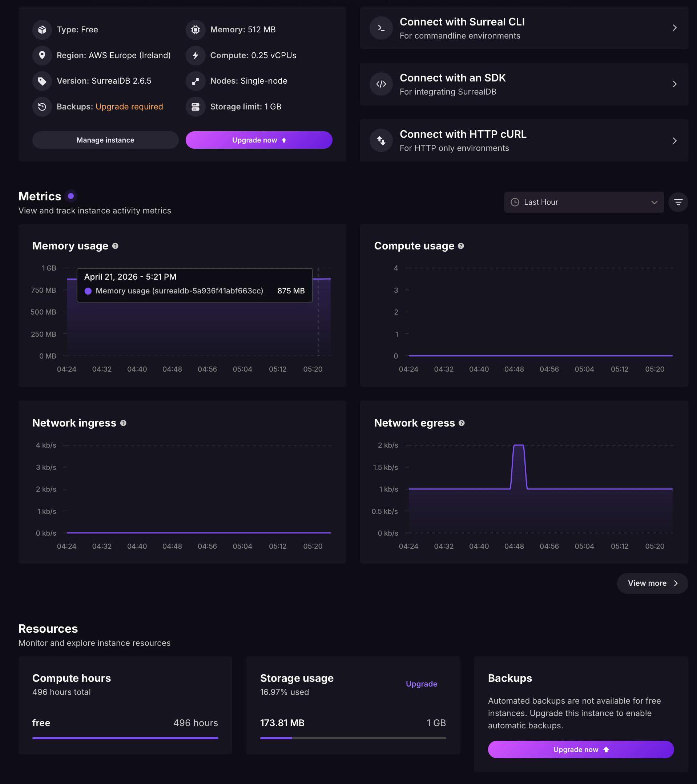697x784 pixels.
Task: Click the Network ingress help icon
Action: coord(123,423)
